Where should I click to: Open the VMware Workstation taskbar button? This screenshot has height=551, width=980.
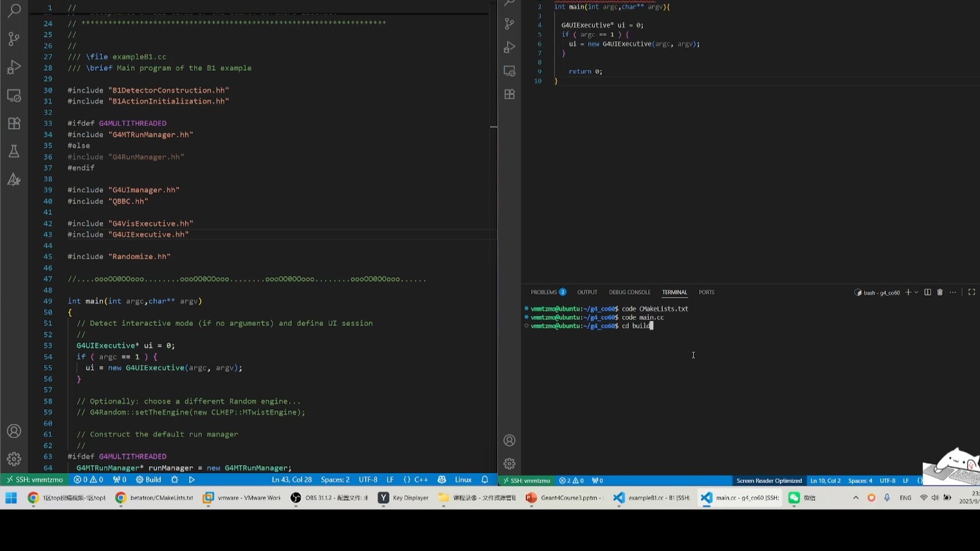click(243, 498)
